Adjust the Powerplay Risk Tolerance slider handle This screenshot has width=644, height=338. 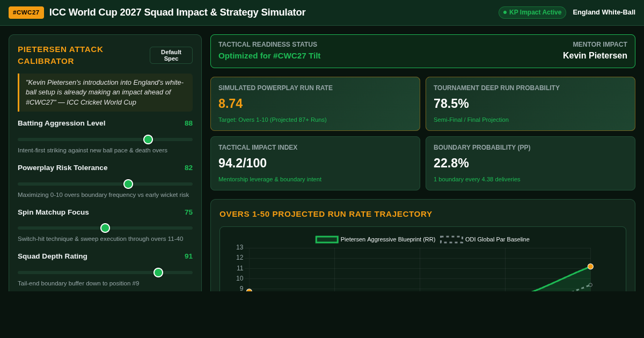click(128, 184)
